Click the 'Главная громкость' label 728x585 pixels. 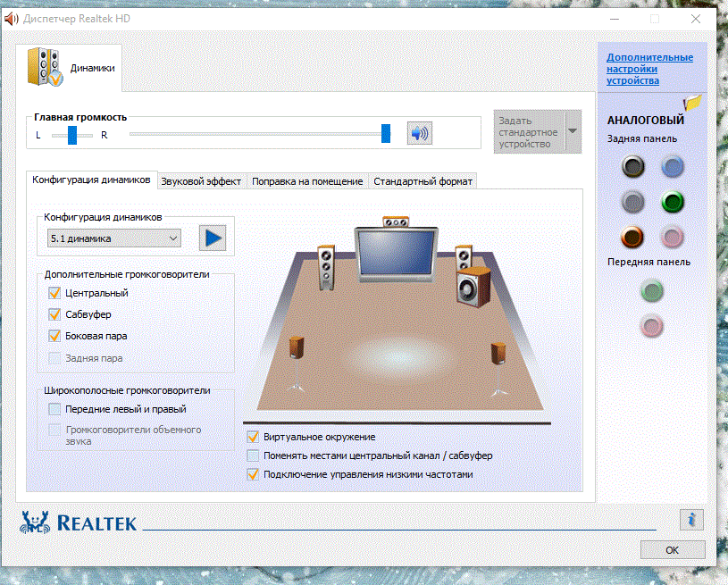[x=80, y=118]
